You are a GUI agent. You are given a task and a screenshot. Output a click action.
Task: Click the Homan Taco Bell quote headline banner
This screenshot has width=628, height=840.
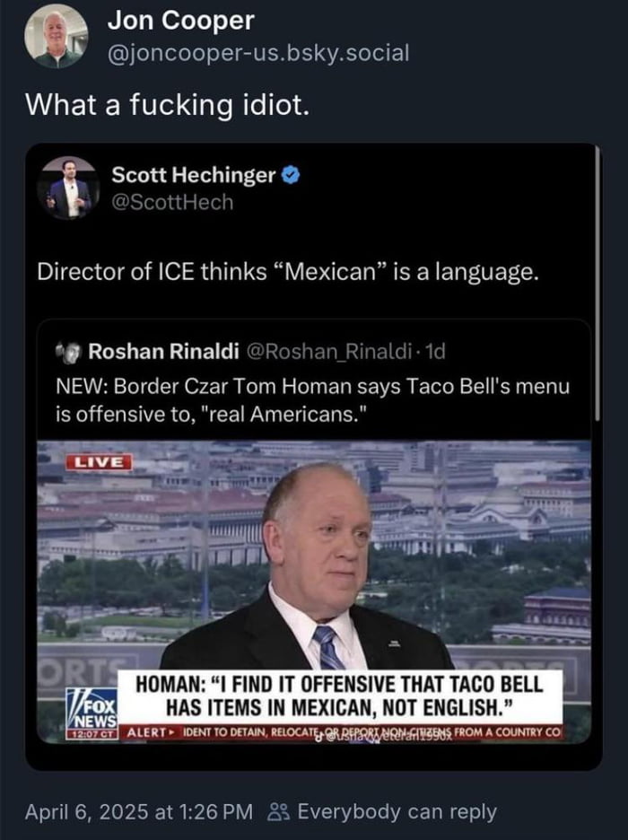341,695
